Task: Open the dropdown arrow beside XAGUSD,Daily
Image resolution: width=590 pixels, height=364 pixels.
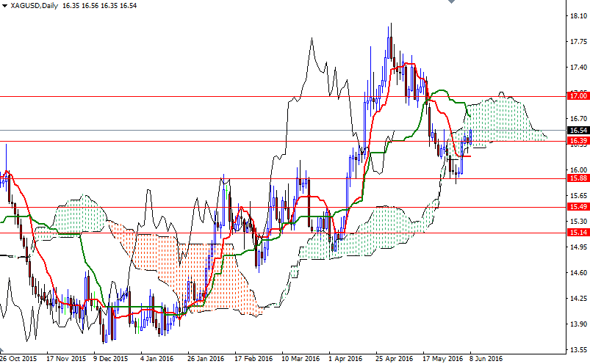Action: coord(5,5)
